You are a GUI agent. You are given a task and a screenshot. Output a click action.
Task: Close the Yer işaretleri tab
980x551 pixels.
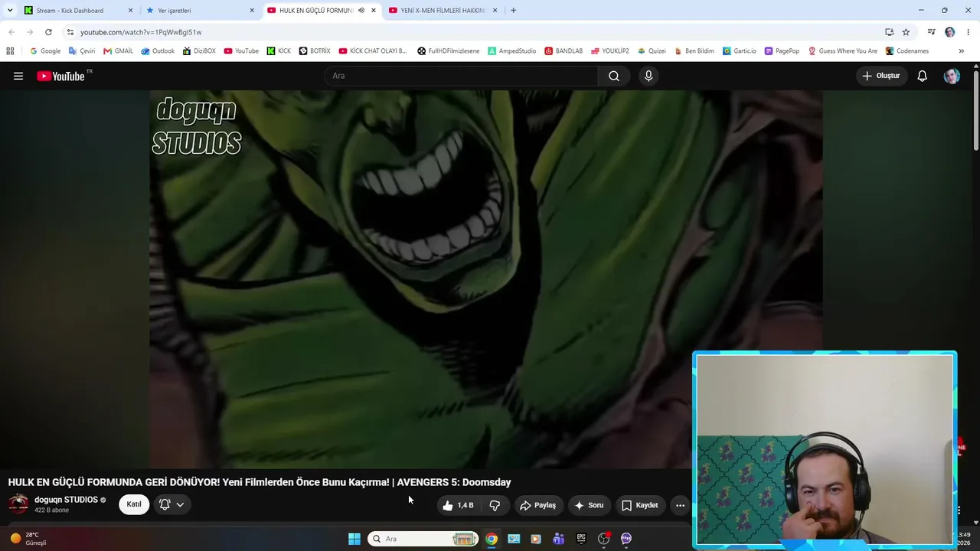252,11
